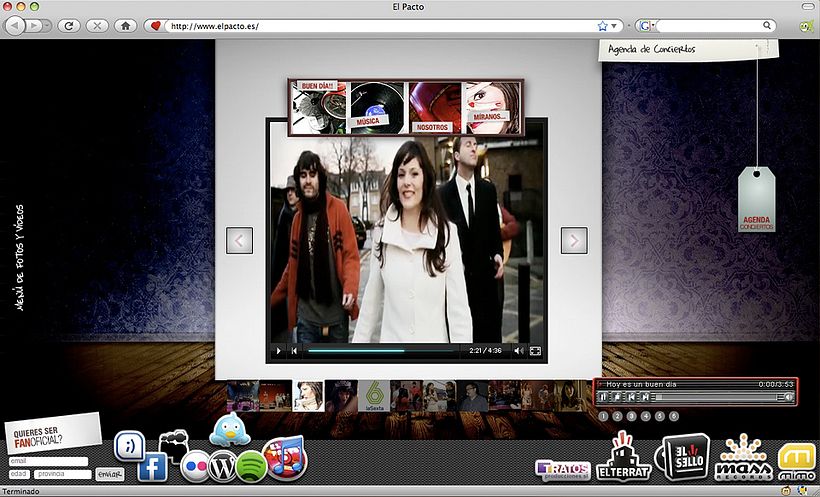Click the browser Forward arrow
The image size is (820, 497).
click(x=34, y=25)
